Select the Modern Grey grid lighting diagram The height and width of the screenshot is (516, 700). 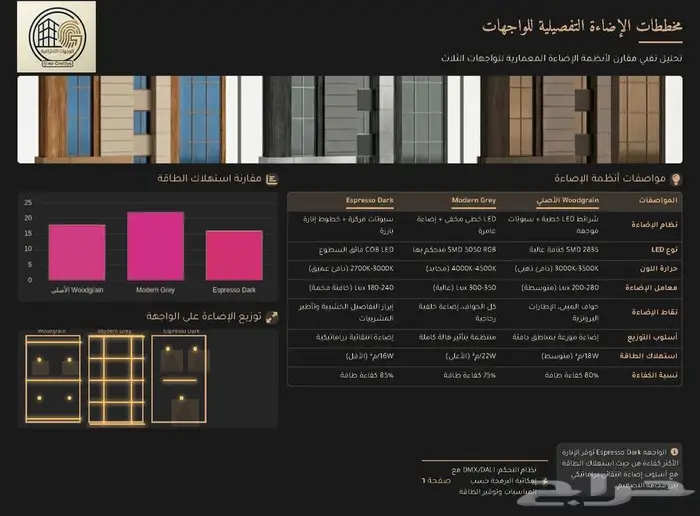117,379
